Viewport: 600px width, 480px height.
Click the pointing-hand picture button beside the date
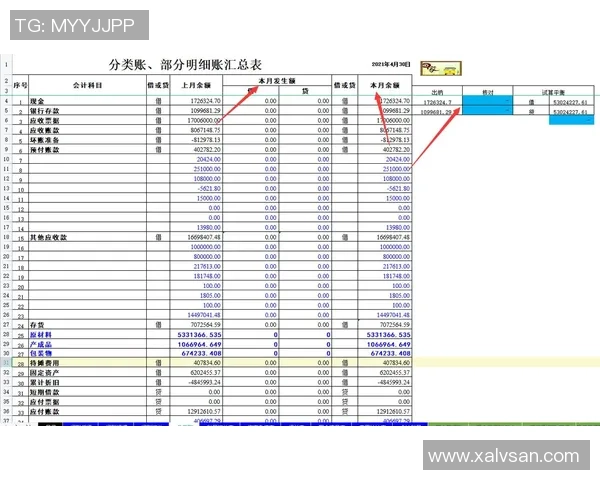coord(440,69)
